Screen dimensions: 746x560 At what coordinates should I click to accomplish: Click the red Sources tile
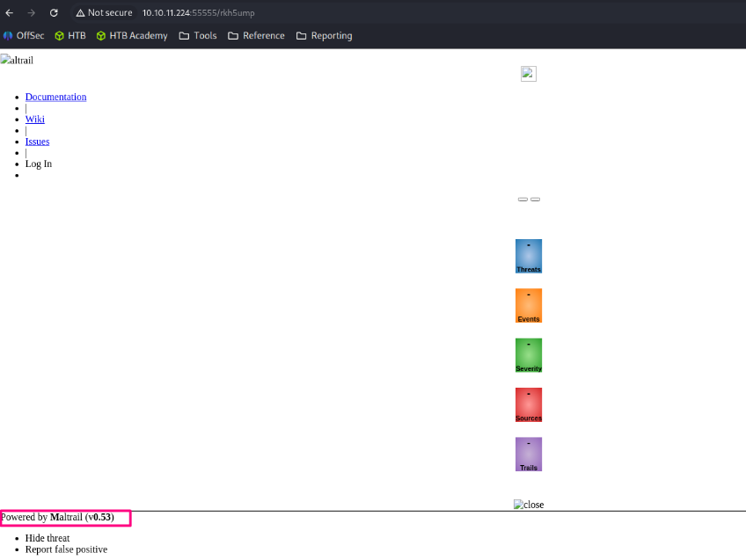[x=529, y=404]
